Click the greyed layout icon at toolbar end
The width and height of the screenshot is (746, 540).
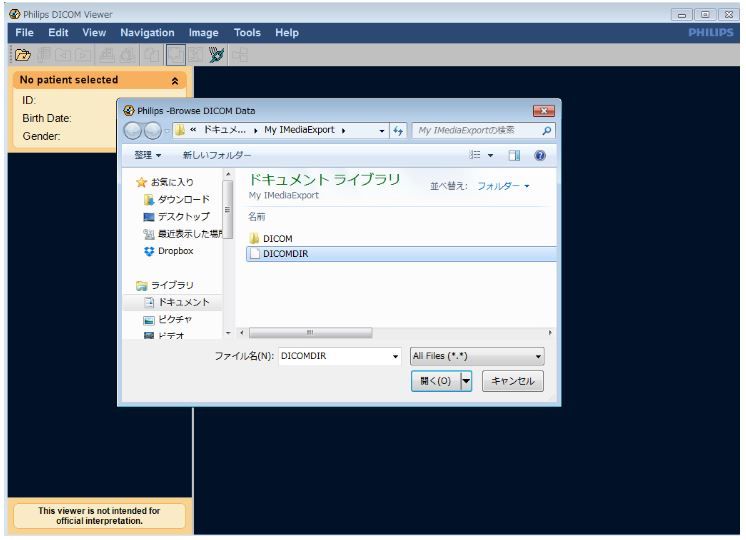[240, 55]
